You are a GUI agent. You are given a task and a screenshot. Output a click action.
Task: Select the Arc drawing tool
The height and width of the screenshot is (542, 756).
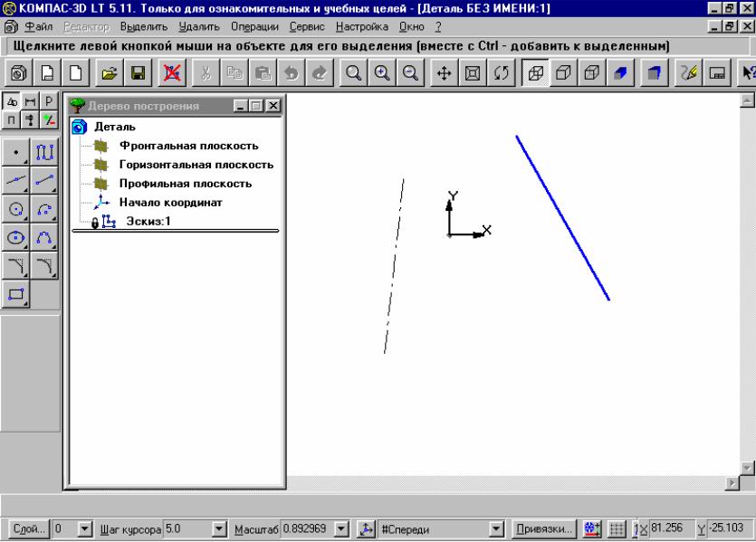[44, 209]
